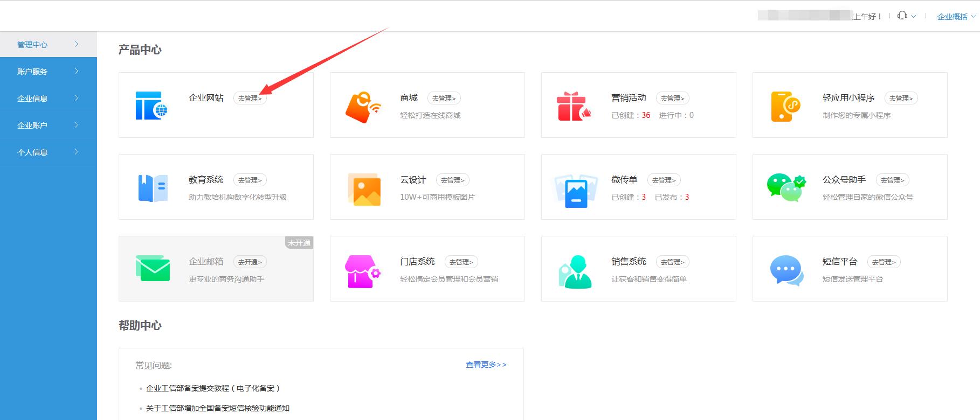Click the 门店系统 store icon

click(363, 271)
